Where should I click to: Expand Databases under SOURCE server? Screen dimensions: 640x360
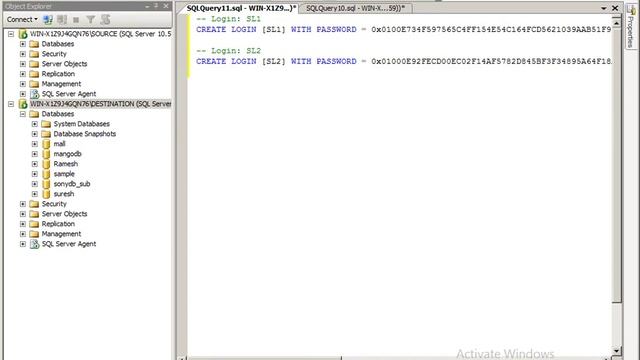point(23,44)
